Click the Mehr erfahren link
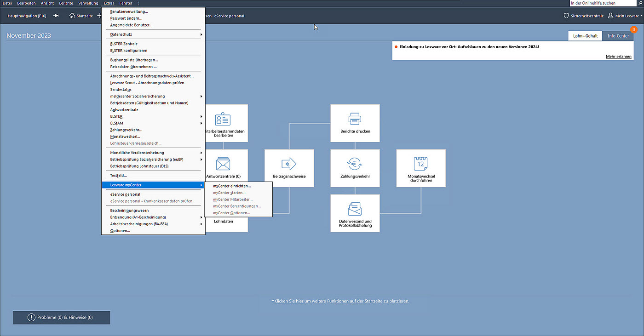644x336 pixels. (618, 57)
